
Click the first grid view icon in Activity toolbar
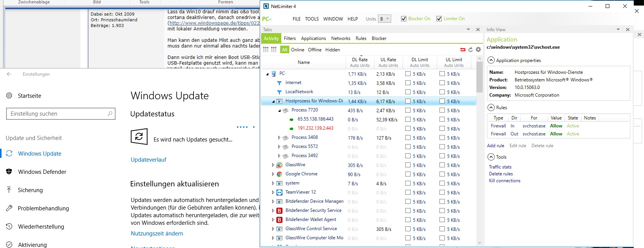click(x=266, y=50)
